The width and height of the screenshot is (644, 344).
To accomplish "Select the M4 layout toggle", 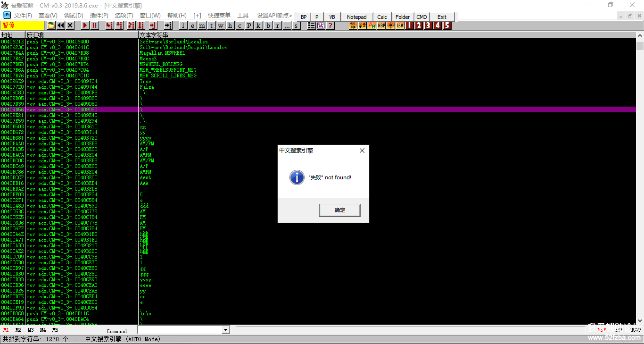I will (43, 330).
